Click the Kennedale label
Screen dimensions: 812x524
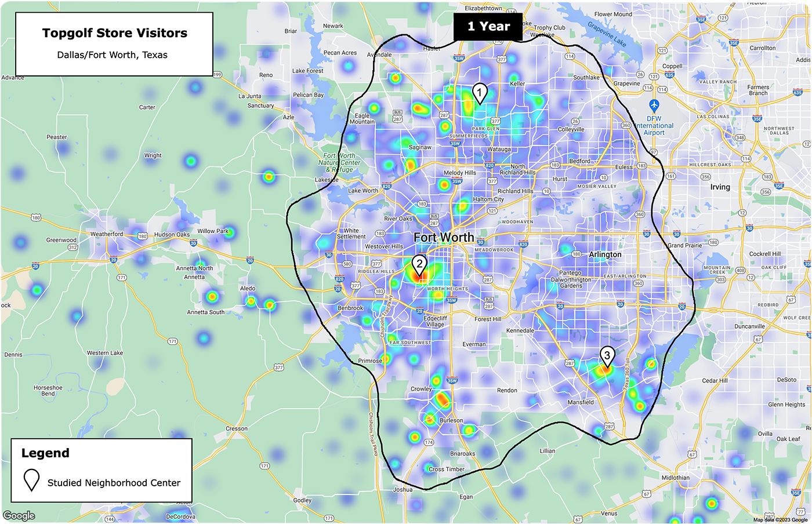click(520, 330)
